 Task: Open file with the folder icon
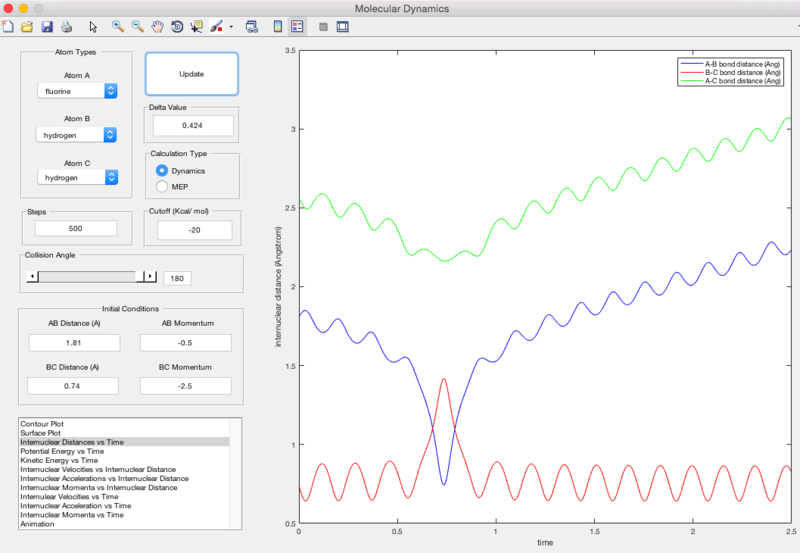click(x=27, y=27)
